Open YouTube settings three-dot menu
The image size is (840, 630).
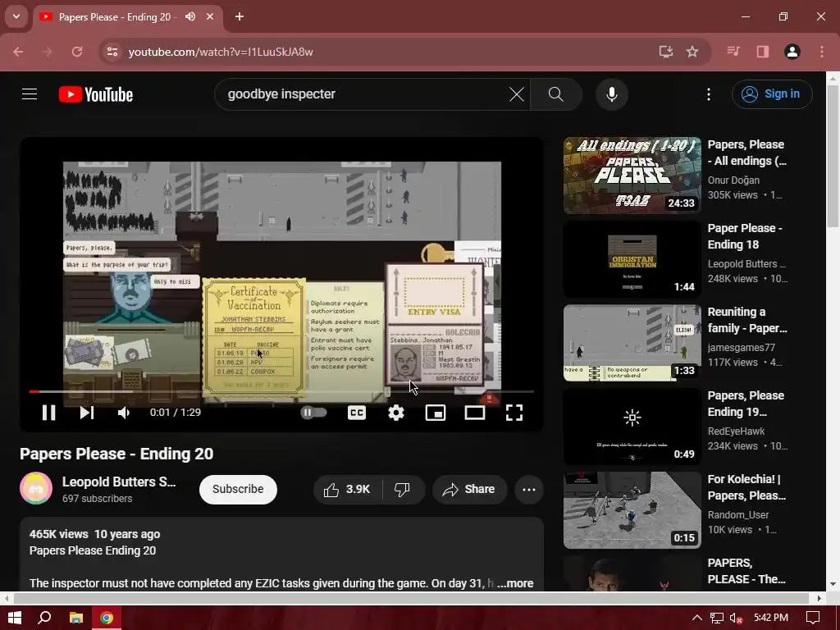click(x=709, y=94)
